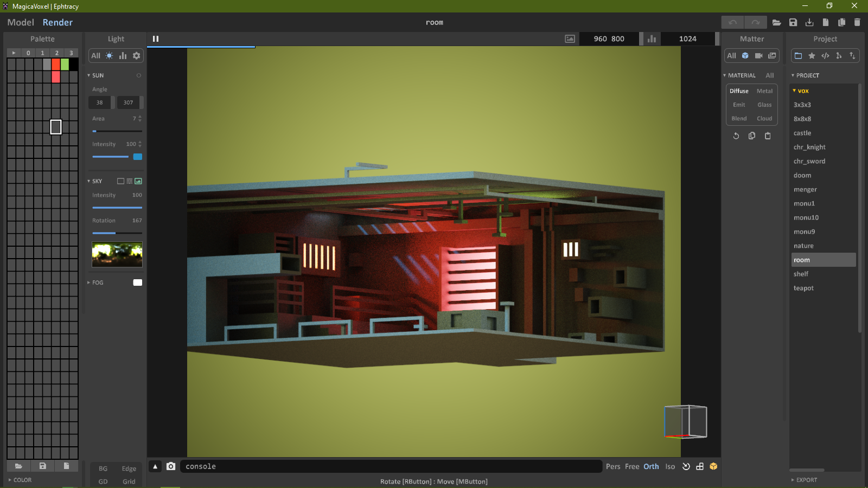Expand the COLOR section
The image size is (868, 488).
tap(20, 480)
